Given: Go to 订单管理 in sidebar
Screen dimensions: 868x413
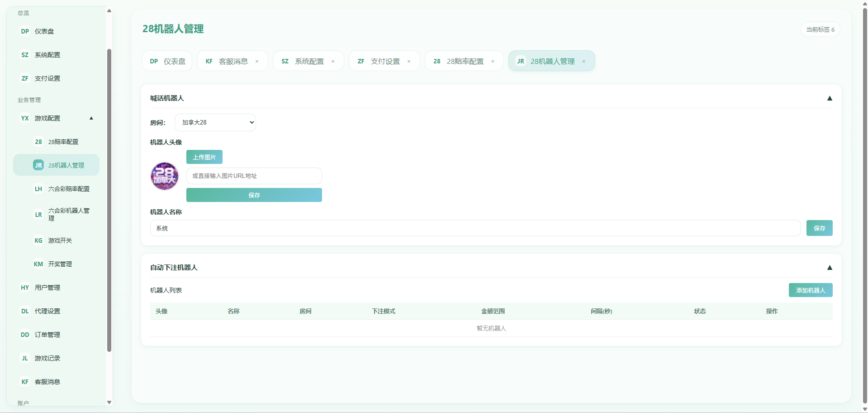Looking at the screenshot, I should pyautogui.click(x=56, y=335).
